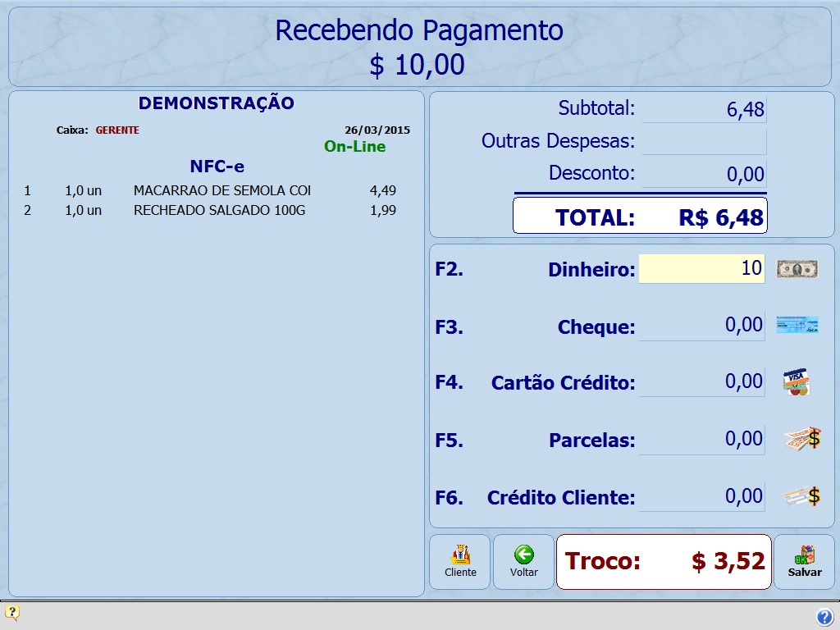Screen dimensions: 840x630
Task: Go back with the Voltar button
Action: tap(523, 561)
